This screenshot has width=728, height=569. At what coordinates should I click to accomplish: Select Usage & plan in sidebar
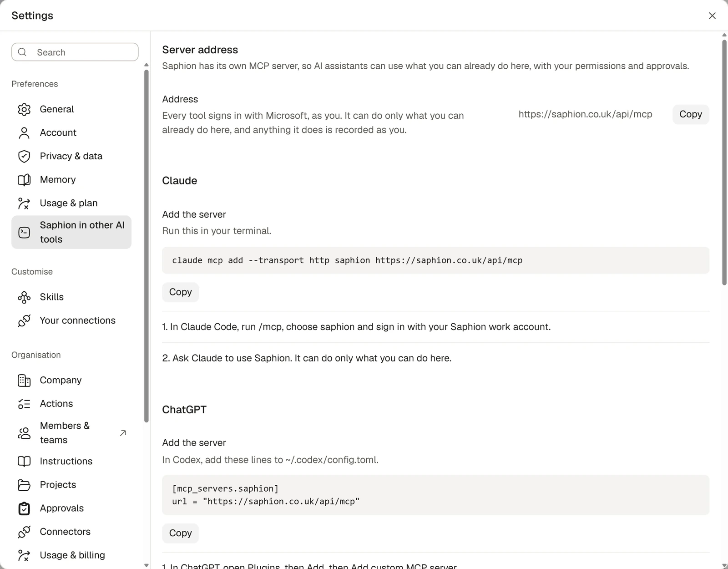point(71,203)
